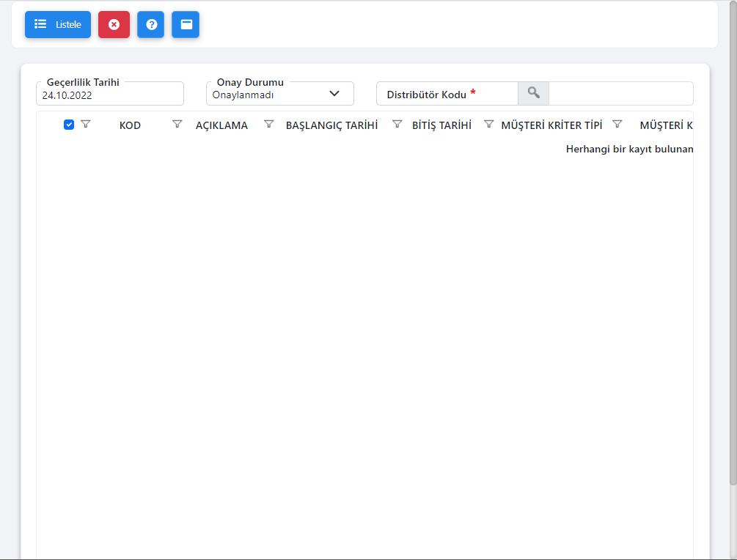This screenshot has width=737, height=560.
Task: Open help with the question mark icon
Action: point(151,24)
